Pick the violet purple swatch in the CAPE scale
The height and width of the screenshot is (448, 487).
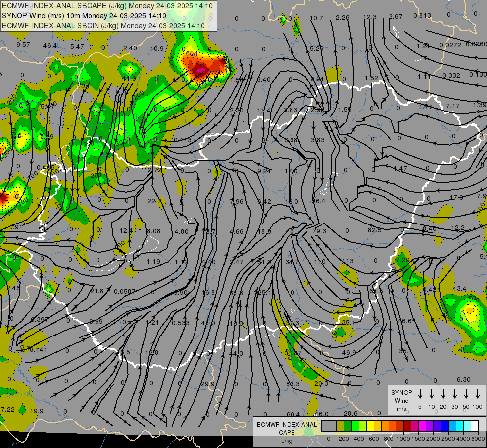point(429,426)
